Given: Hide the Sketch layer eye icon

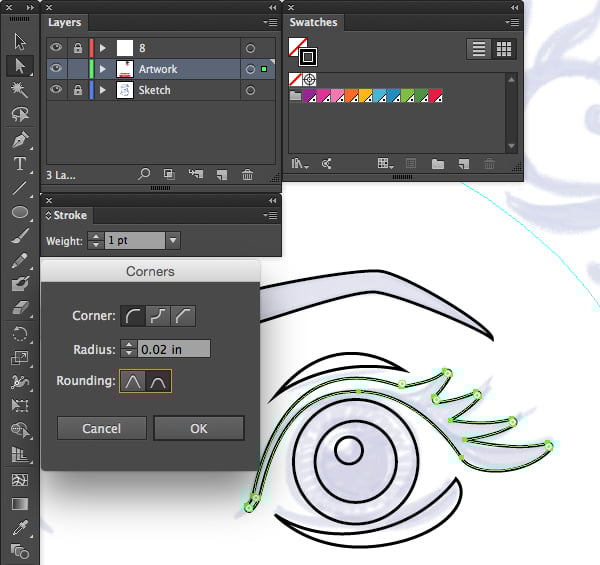Looking at the screenshot, I should pyautogui.click(x=56, y=90).
